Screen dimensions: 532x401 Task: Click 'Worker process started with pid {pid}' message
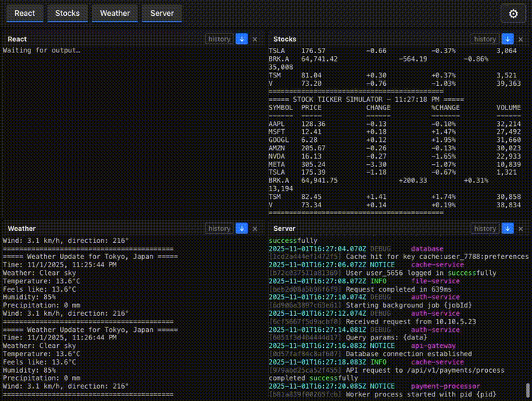[421, 394]
